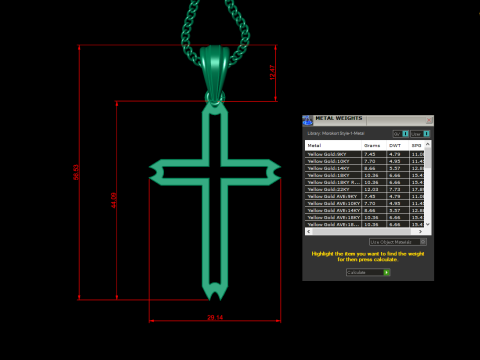Click the horizontal scroll left arrow
Image resolution: width=480 pixels, height=360 pixels.
(309, 231)
